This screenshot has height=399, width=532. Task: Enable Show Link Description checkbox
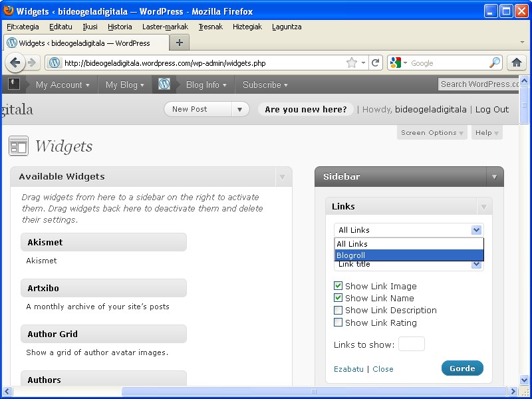click(338, 310)
